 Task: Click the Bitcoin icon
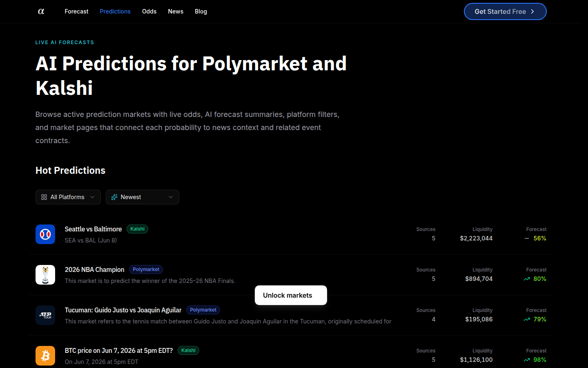point(45,356)
